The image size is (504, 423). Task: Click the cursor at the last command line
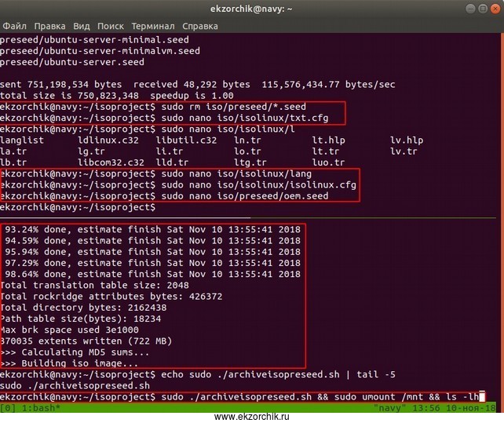tap(481, 397)
